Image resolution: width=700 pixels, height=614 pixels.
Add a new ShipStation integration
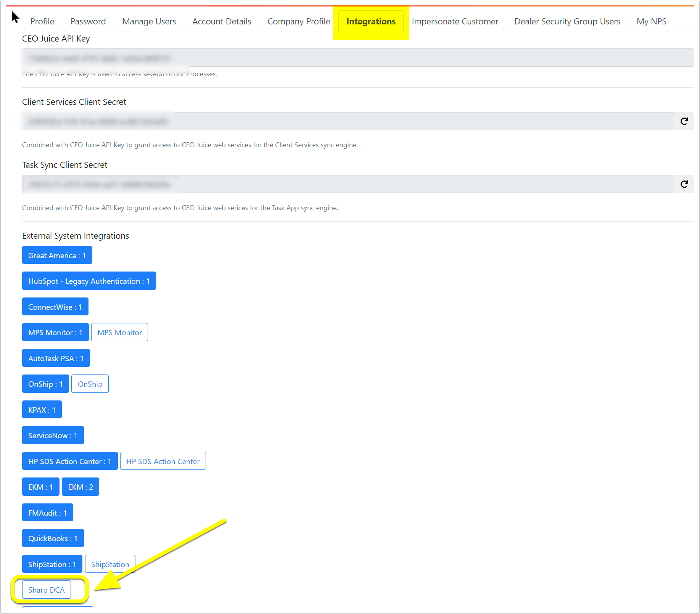click(110, 564)
